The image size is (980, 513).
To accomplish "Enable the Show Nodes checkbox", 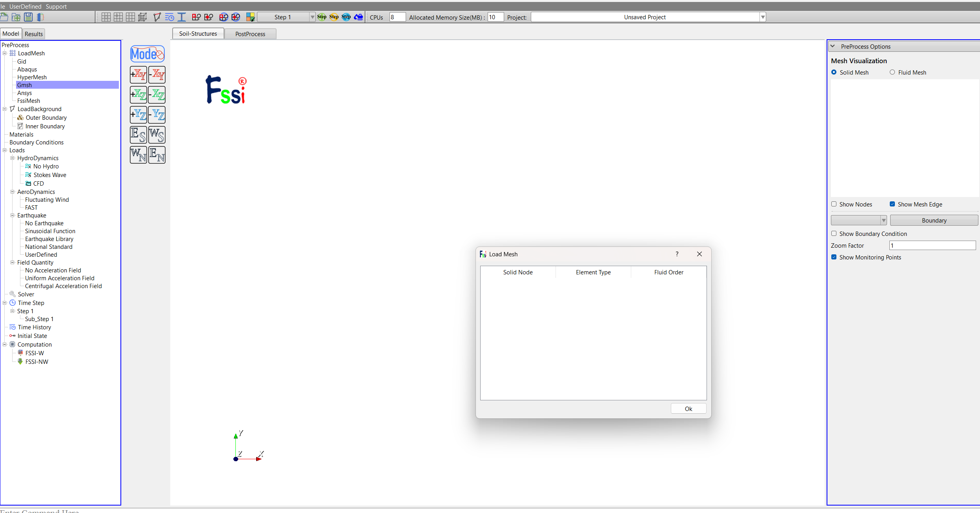I will point(834,204).
